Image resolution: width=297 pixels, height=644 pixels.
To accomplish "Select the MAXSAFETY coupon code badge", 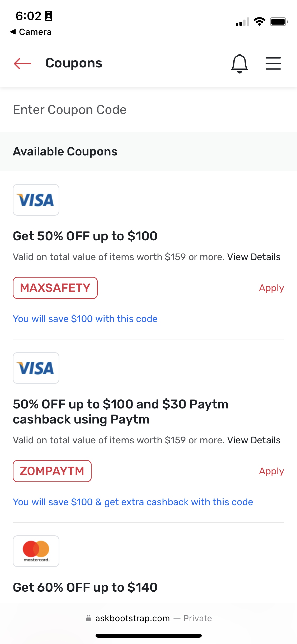I will (55, 288).
